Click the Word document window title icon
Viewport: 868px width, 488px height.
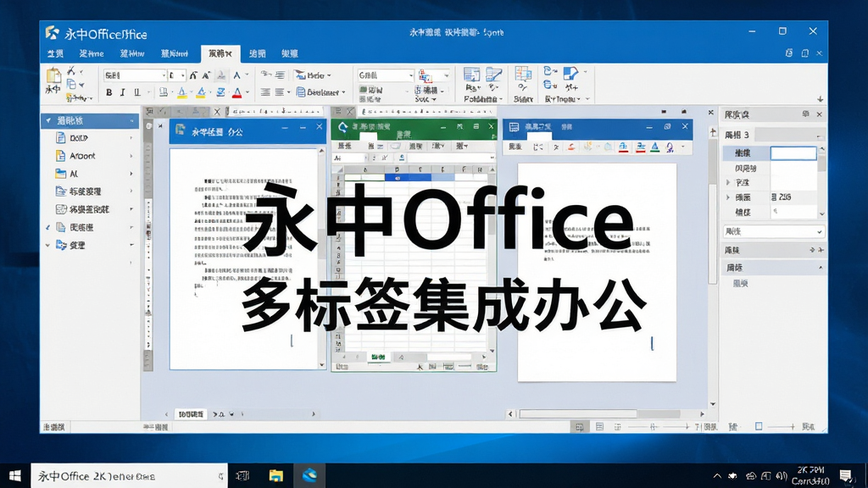[181, 130]
